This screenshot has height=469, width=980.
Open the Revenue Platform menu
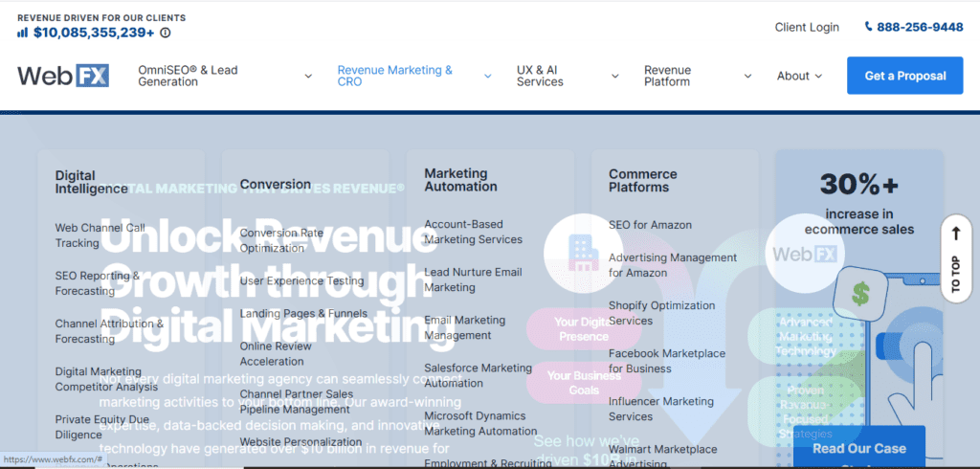pos(667,76)
